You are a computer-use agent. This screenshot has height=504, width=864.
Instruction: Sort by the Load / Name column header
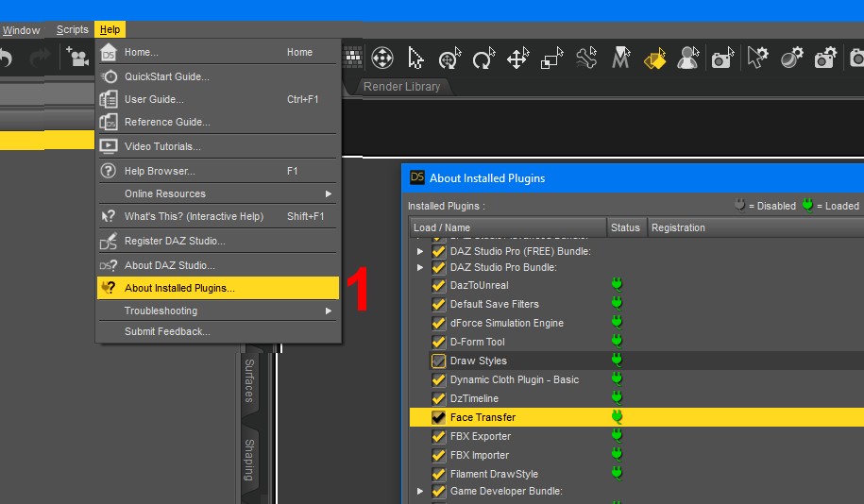(x=508, y=227)
